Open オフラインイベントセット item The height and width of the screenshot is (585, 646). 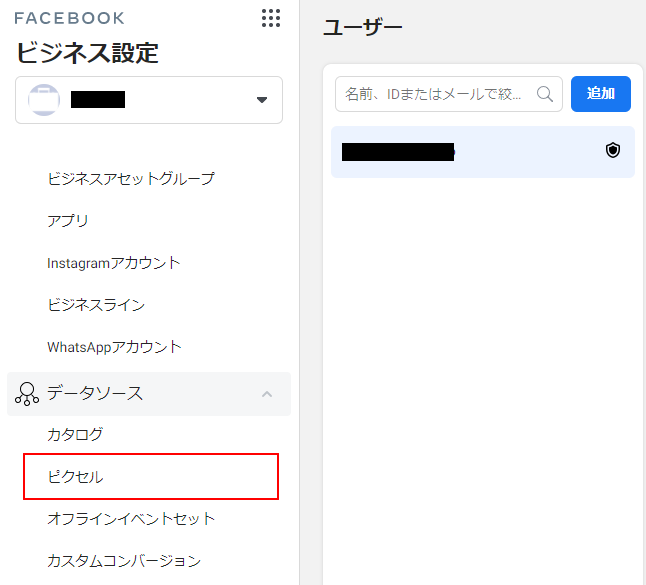point(131,519)
